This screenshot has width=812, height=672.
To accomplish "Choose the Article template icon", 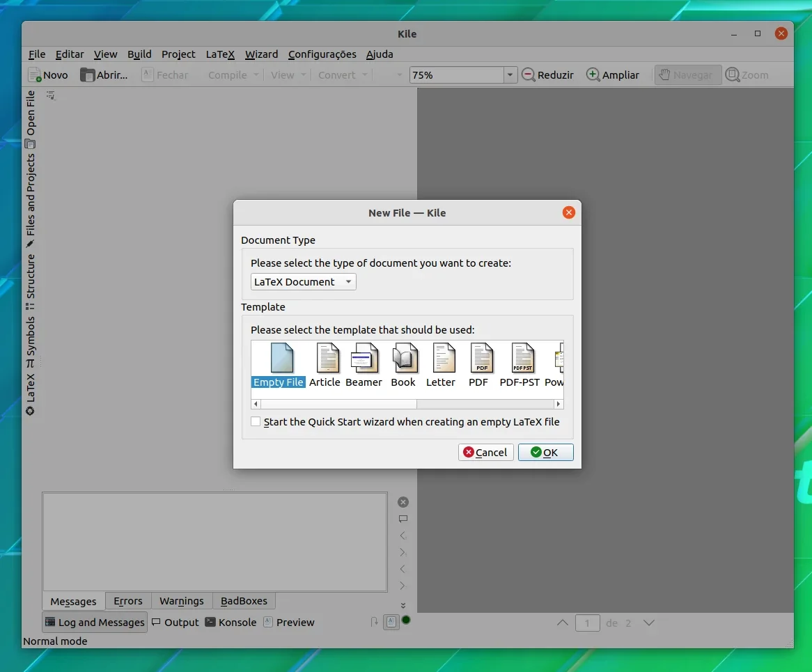I will click(327, 358).
